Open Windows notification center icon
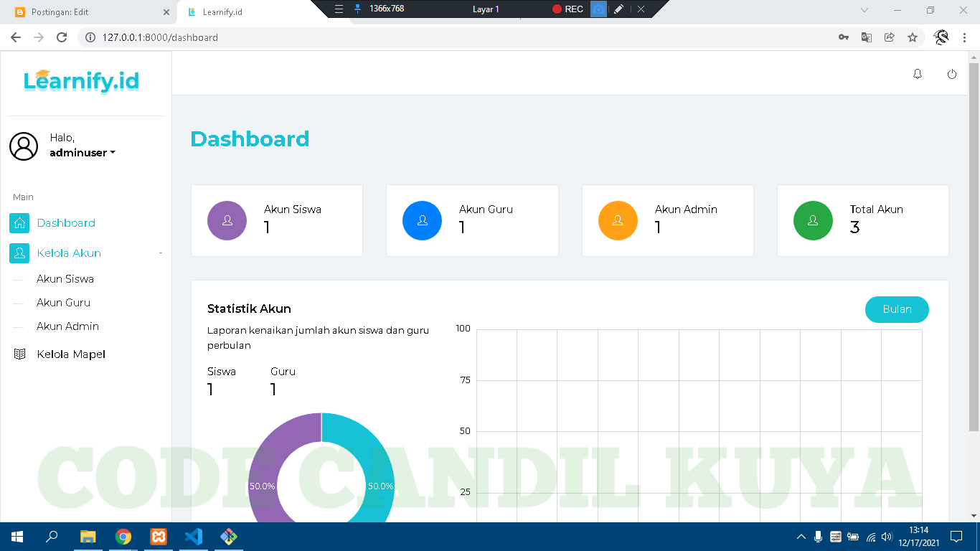Image resolution: width=980 pixels, height=551 pixels. coord(956,537)
